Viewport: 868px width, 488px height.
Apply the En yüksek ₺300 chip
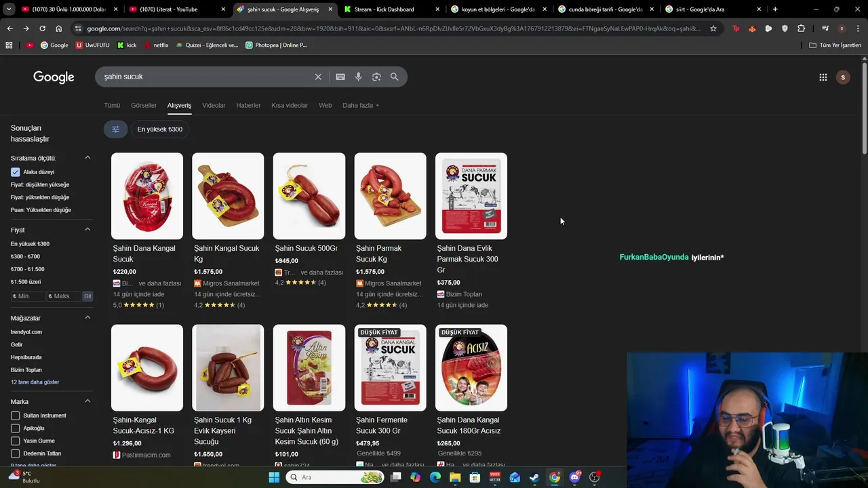tap(159, 129)
